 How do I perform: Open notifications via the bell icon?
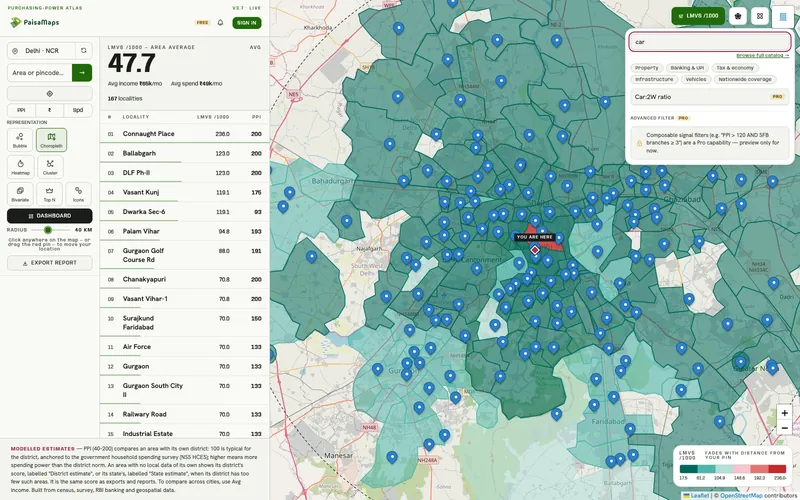[220, 23]
